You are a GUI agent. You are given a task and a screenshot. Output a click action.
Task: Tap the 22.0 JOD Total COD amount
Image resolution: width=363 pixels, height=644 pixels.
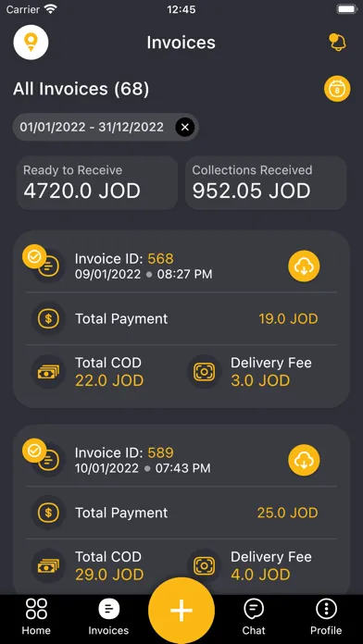(x=109, y=380)
